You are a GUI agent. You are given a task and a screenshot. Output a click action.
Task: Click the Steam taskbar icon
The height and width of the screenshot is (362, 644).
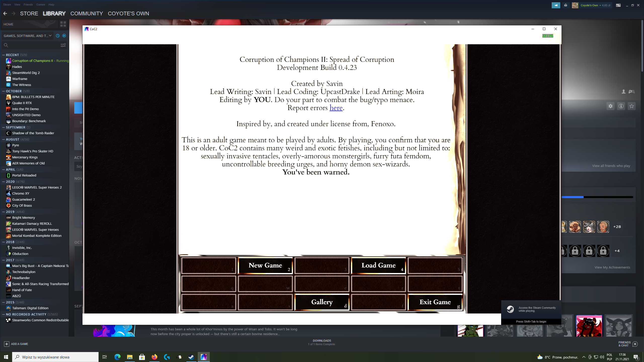191,357
